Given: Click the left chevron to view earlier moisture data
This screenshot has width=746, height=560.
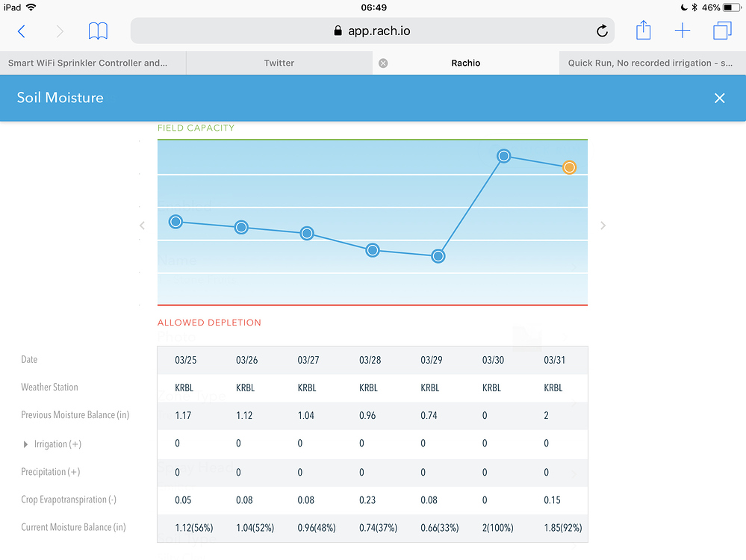Looking at the screenshot, I should 142,225.
